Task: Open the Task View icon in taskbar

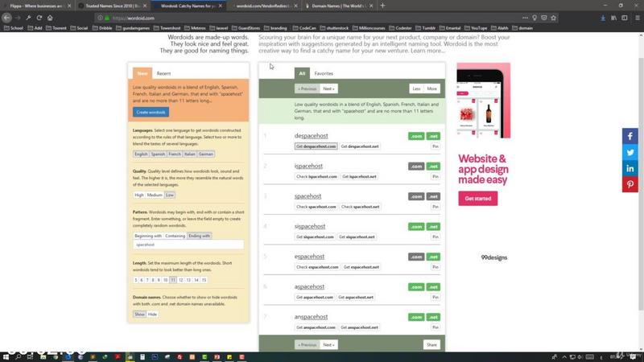Action: point(30,357)
